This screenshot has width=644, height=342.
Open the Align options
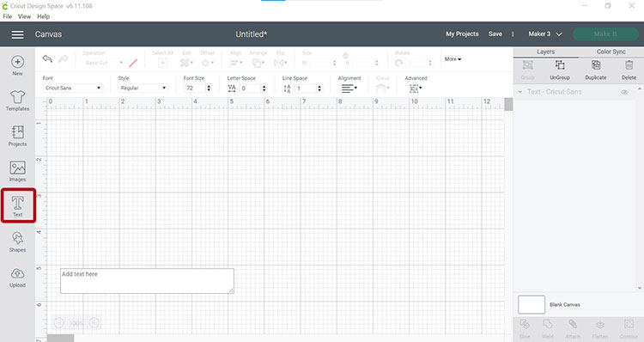236,63
